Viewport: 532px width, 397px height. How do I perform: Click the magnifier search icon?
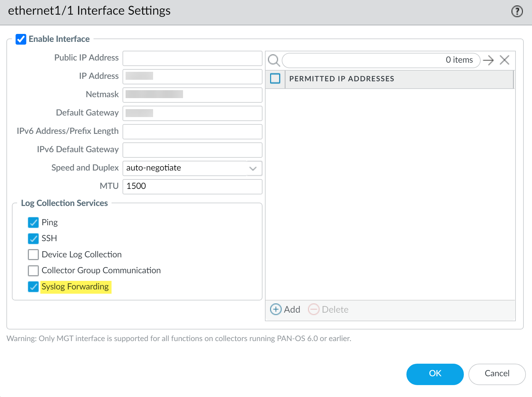(273, 60)
